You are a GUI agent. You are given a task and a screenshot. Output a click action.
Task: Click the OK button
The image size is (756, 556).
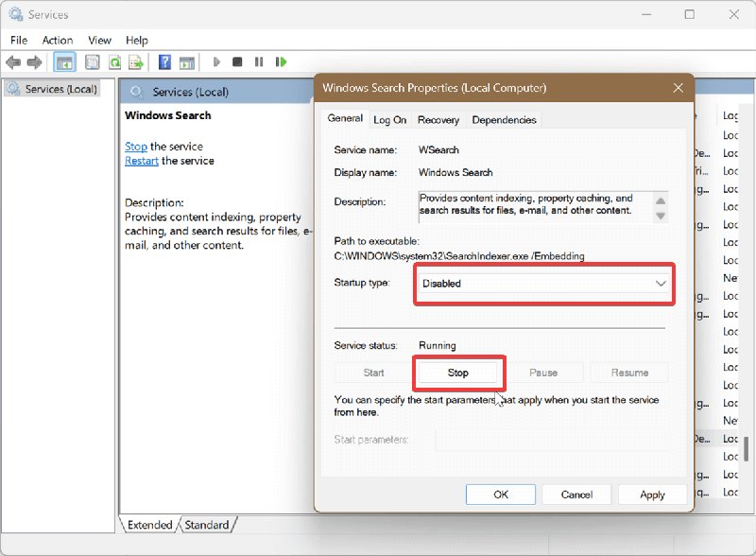[501, 495]
